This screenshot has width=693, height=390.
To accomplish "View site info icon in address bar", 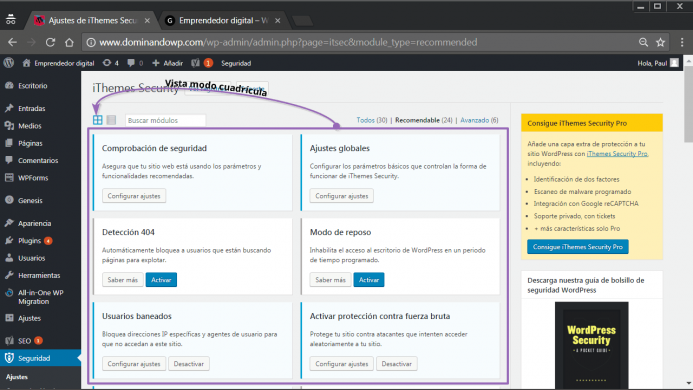I will tap(91, 42).
